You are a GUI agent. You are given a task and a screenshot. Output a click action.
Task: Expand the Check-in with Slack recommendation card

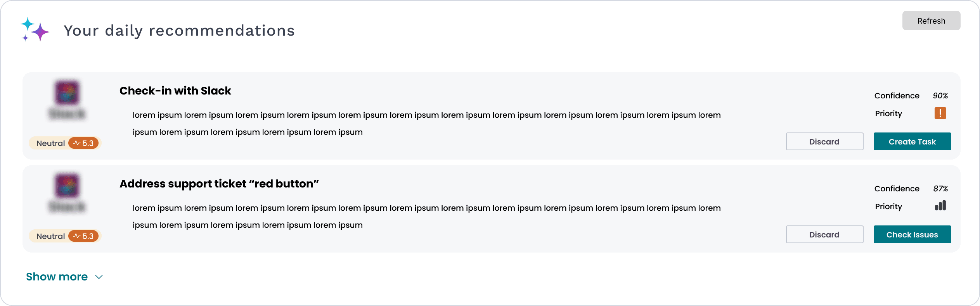[x=175, y=91]
